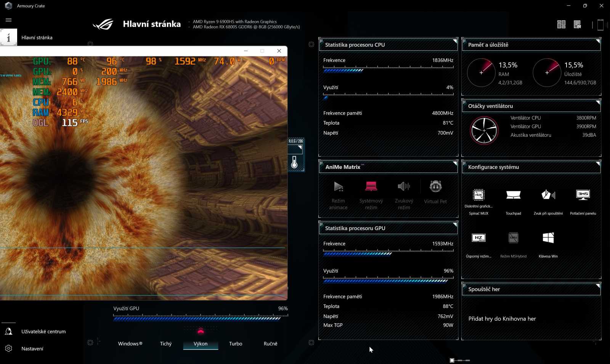Click the Akustika ventilátoru 39dBA reading
Image resolution: width=610 pixels, height=364 pixels.
point(589,135)
